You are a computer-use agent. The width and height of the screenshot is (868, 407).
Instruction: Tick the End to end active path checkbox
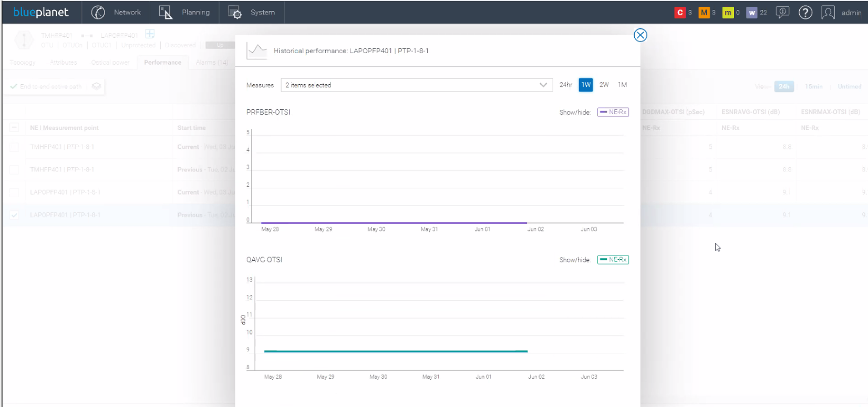[14, 86]
